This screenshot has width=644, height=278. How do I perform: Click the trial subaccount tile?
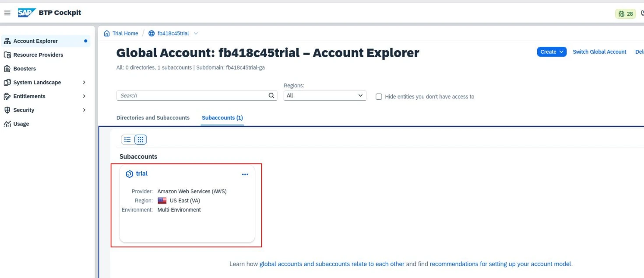coord(187,204)
